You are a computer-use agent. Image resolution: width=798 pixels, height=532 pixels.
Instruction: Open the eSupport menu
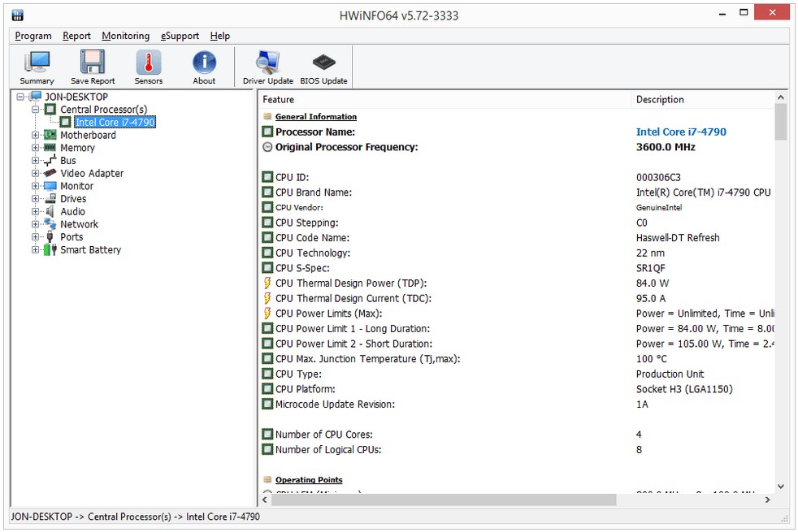(x=180, y=36)
